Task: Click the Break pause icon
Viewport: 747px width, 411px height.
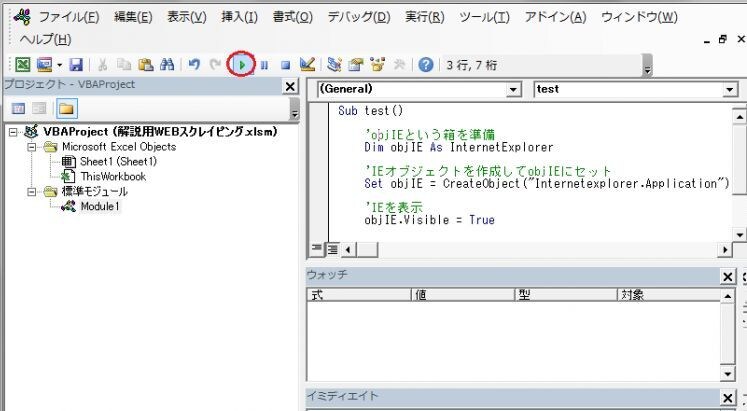Action: [x=264, y=65]
